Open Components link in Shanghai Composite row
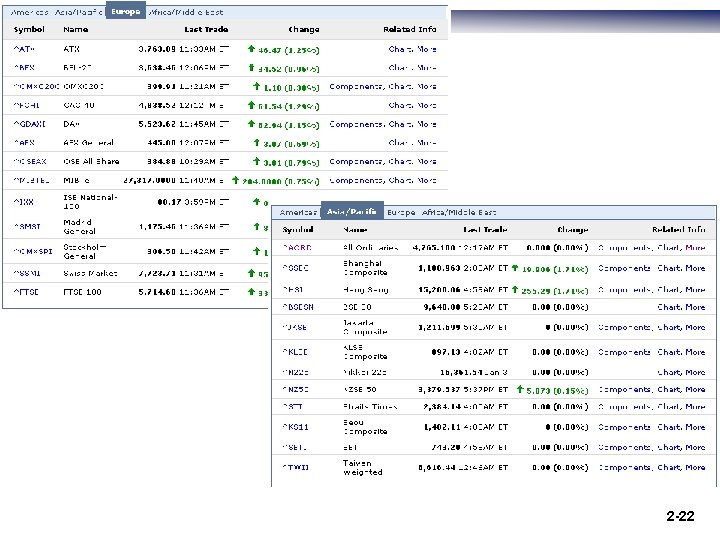The height and width of the screenshot is (540, 720). (624, 268)
